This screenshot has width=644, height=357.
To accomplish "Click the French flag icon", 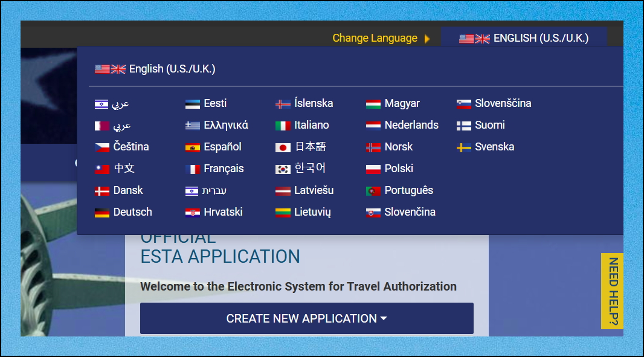I will tap(193, 169).
